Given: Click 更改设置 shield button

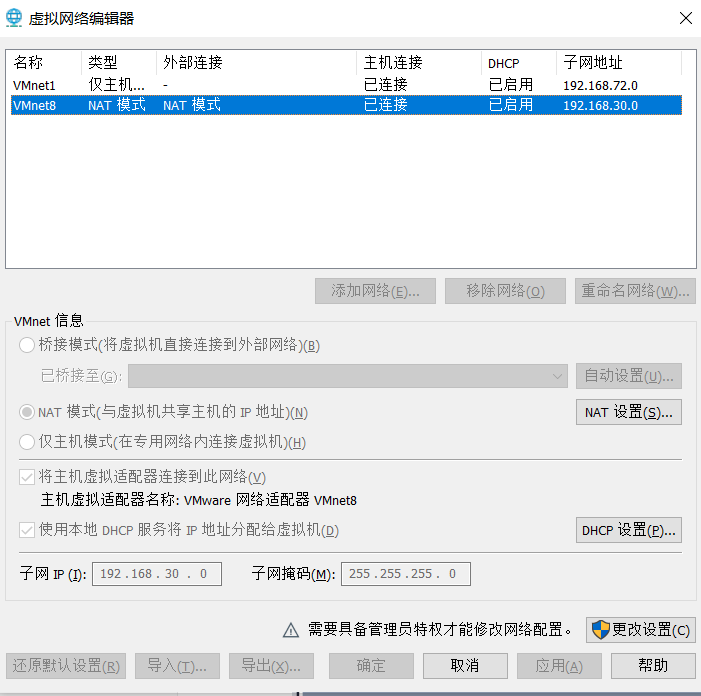Looking at the screenshot, I should [641, 630].
